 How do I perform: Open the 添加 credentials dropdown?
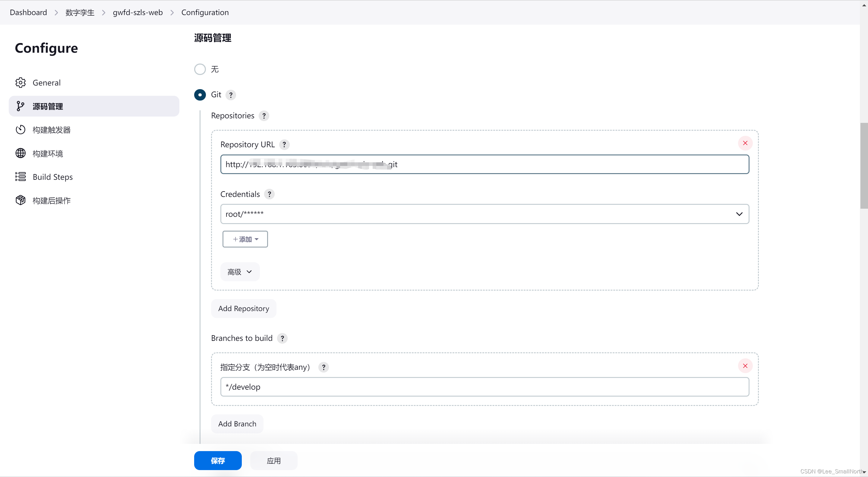click(245, 239)
